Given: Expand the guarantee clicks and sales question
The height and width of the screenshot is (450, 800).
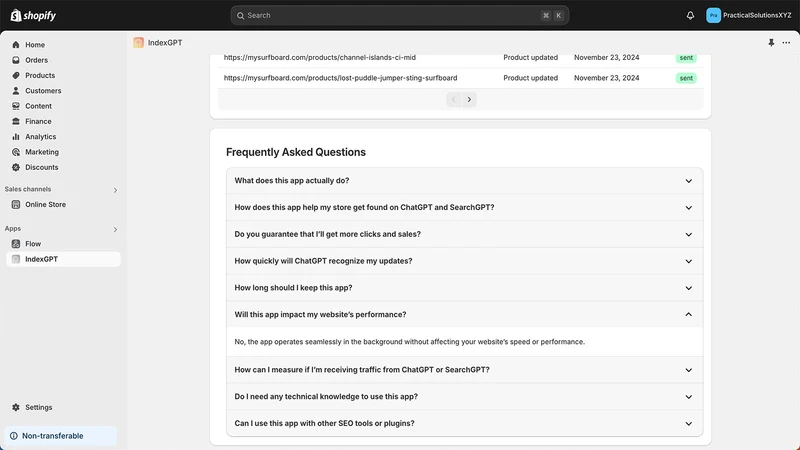Looking at the screenshot, I should (464, 234).
